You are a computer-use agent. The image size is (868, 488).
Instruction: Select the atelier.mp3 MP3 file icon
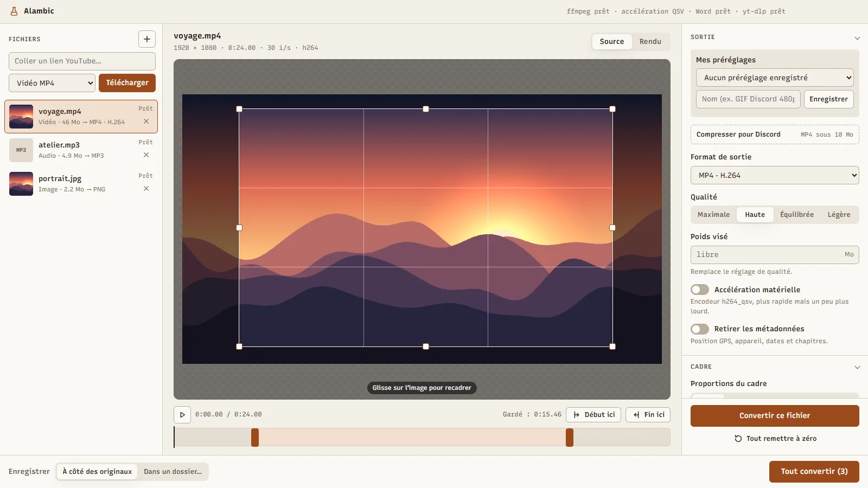pyautogui.click(x=21, y=150)
